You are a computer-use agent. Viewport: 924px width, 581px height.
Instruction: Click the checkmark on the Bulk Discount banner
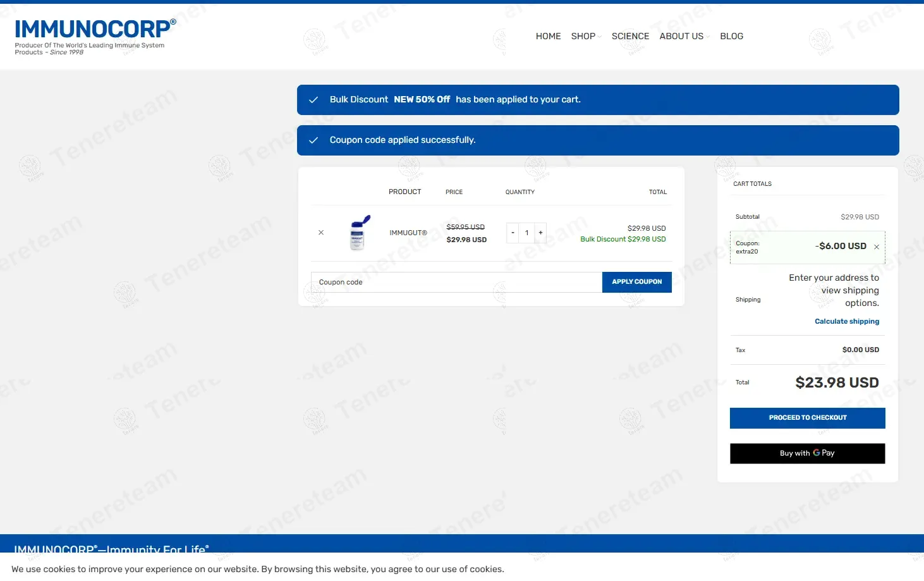pos(313,99)
